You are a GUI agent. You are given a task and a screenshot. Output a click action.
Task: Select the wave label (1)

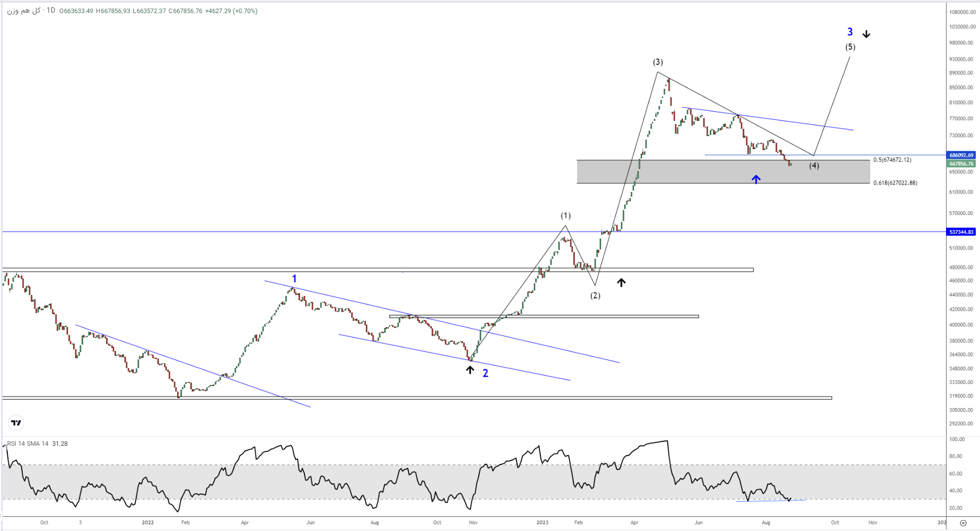[x=566, y=216]
